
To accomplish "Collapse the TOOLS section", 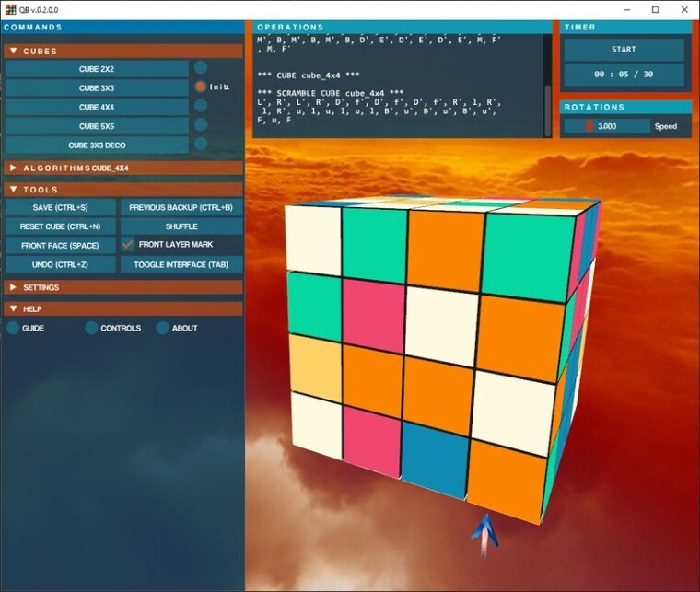I will point(14,189).
